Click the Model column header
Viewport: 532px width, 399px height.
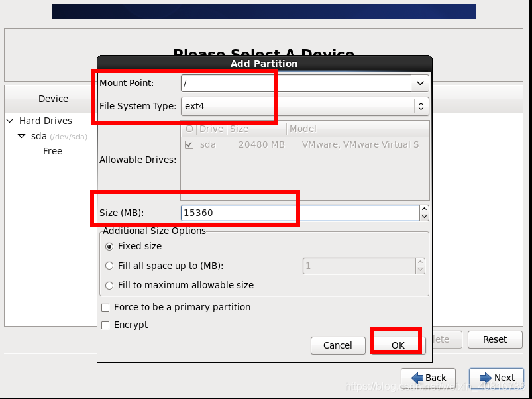(358, 129)
